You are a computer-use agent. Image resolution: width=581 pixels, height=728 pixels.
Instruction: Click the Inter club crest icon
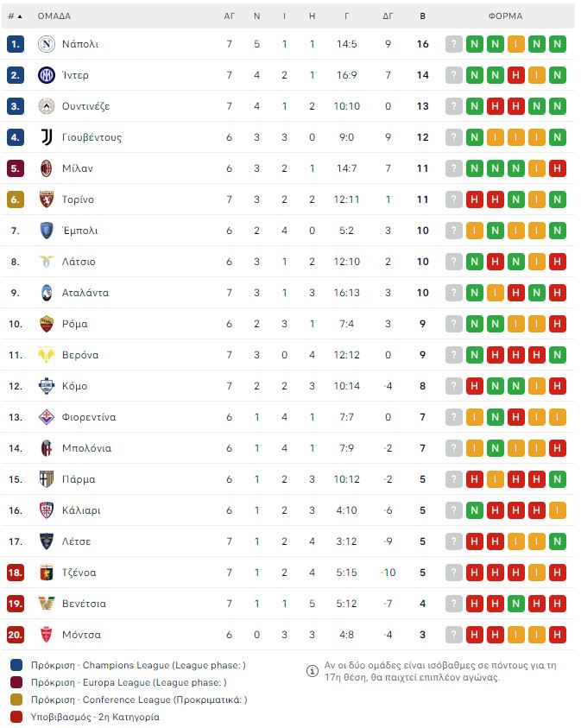coord(47,75)
